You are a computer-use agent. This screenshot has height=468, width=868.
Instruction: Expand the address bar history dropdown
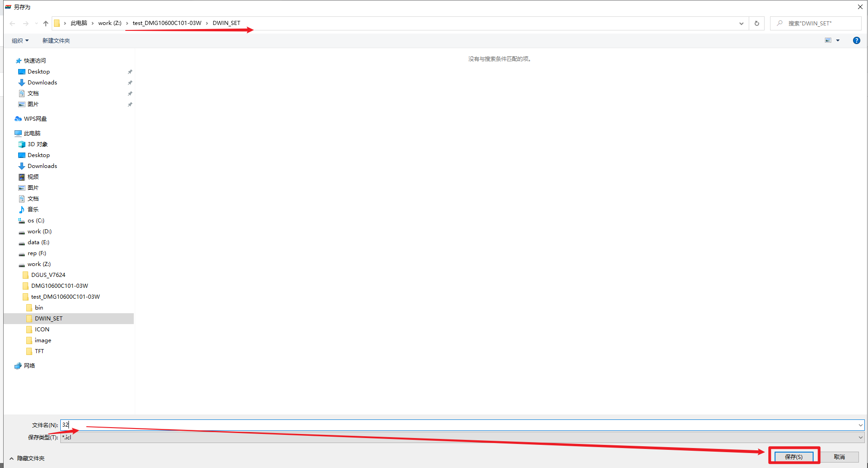(741, 24)
